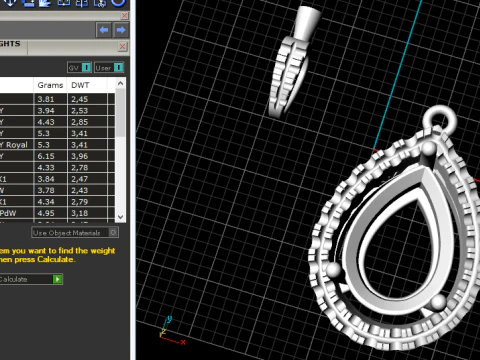
Task: Select the 4.43 grams cell
Action: point(50,122)
